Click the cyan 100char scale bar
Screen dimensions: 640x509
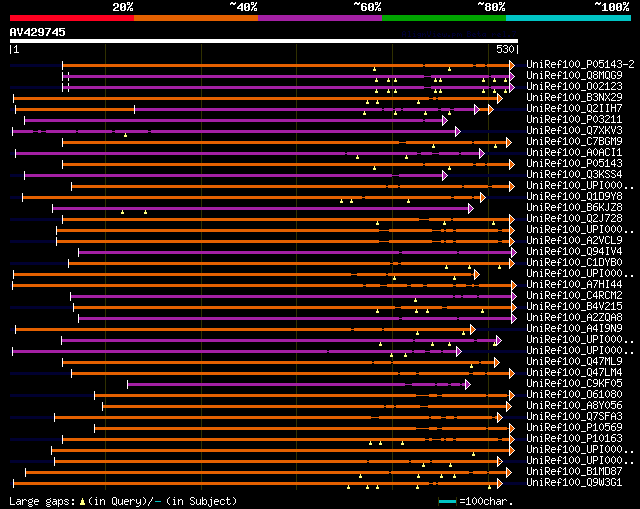point(447,501)
